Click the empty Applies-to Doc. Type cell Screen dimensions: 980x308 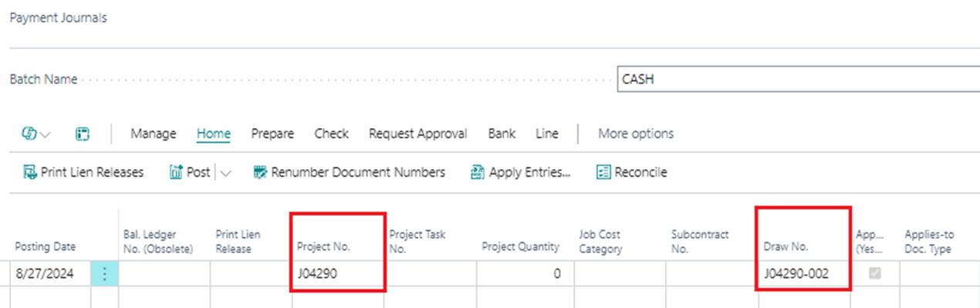coord(939,274)
